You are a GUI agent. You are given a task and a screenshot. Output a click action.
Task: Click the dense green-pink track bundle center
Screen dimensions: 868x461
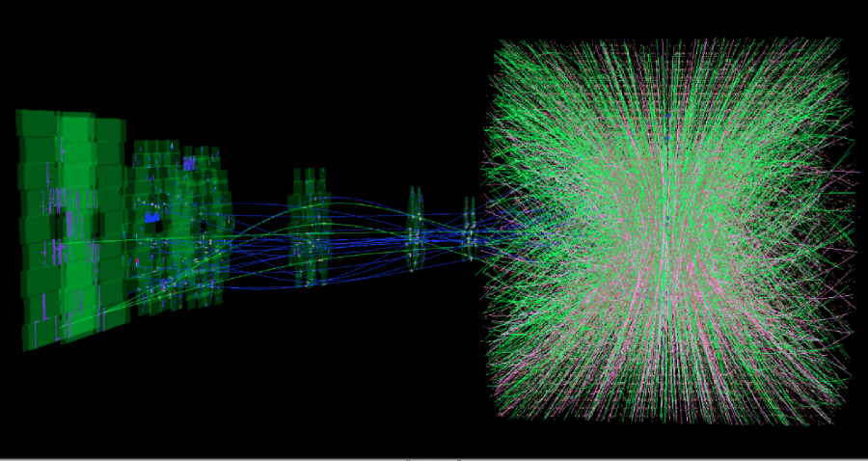pos(668,230)
